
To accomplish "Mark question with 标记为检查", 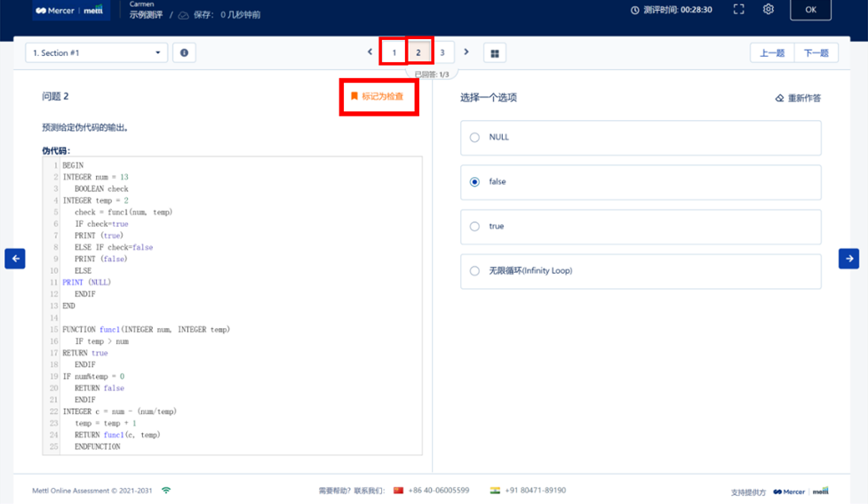I will click(x=378, y=96).
